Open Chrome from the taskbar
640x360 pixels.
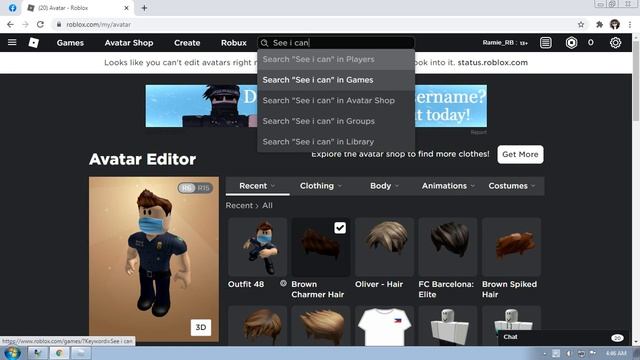59,353
